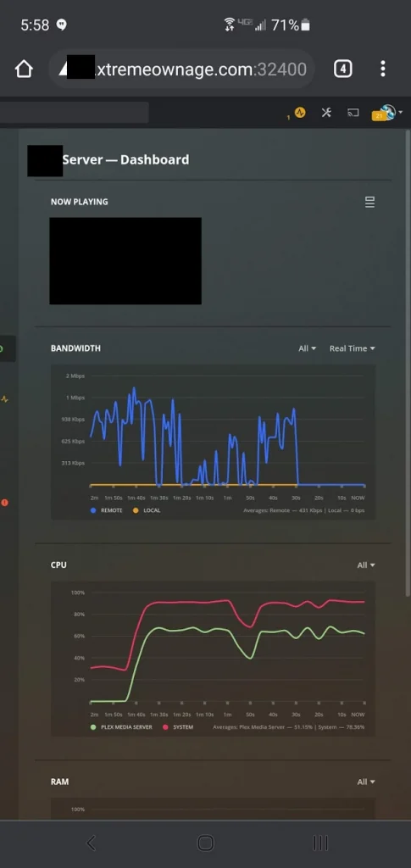The image size is (411, 868).
Task: Expand the CPU All filter dropdown
Action: 366,565
